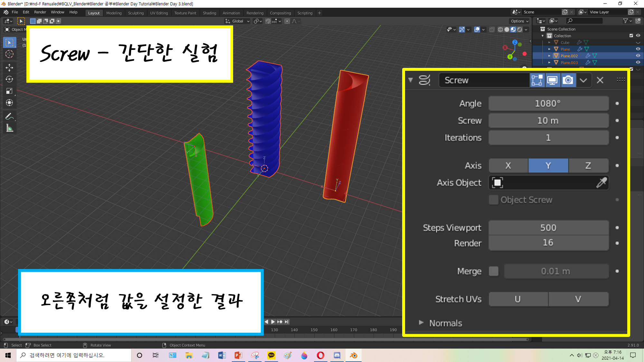This screenshot has height=362, width=644.
Task: Select the Annotate pencil tool
Action: tap(9, 116)
